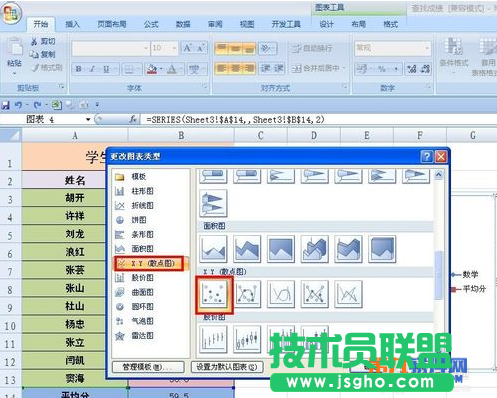
Task: Click the 自动换行 wrap text button
Action: tap(313, 48)
